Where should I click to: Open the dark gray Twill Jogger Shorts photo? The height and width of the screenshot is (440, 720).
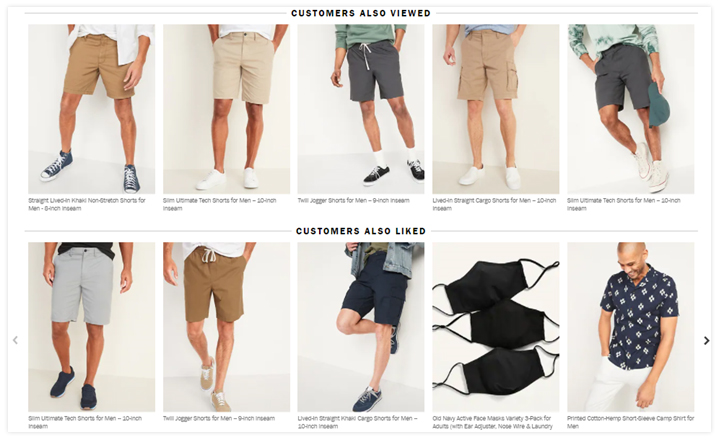click(361, 109)
